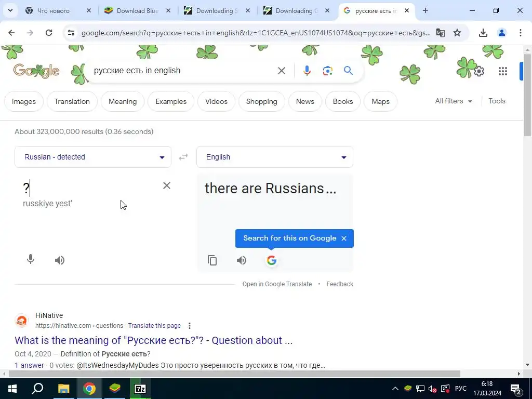Open the Chrome profile avatar
This screenshot has height=399, width=532.
(501, 33)
